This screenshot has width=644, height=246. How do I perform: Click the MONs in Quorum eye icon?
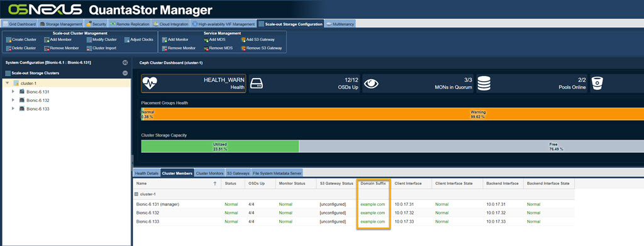[x=371, y=84]
